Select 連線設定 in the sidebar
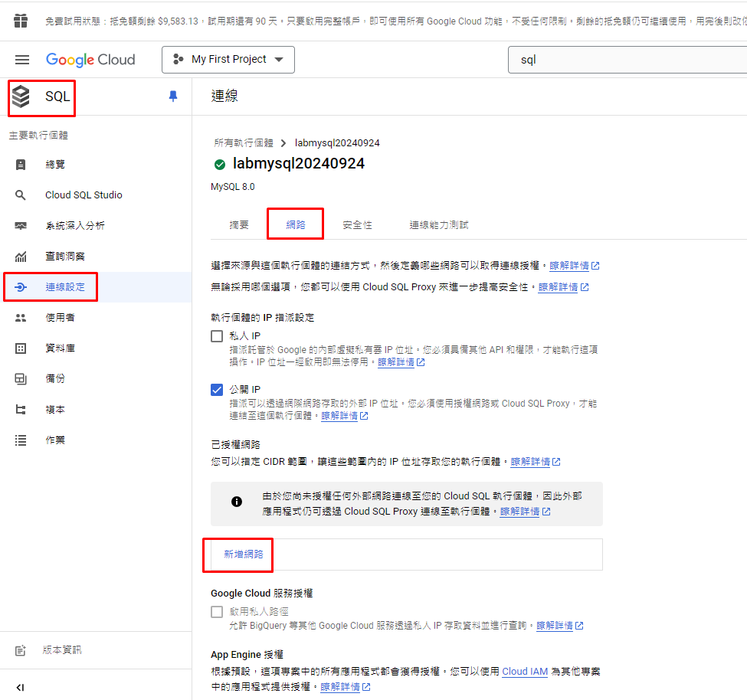 pos(65,287)
